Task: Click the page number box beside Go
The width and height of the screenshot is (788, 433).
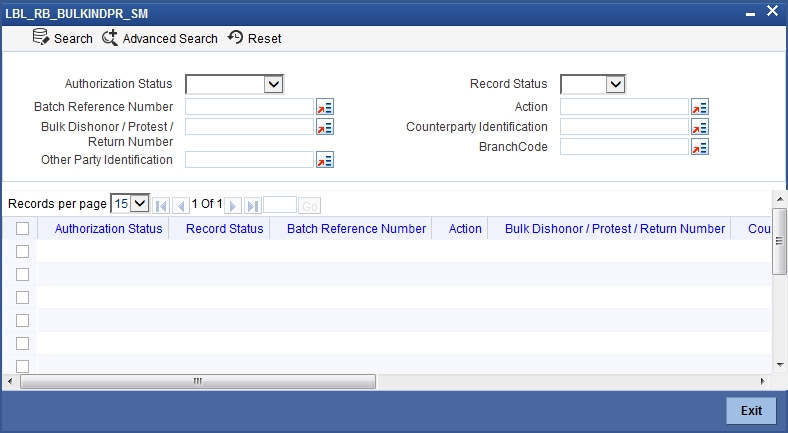Action: [280, 205]
